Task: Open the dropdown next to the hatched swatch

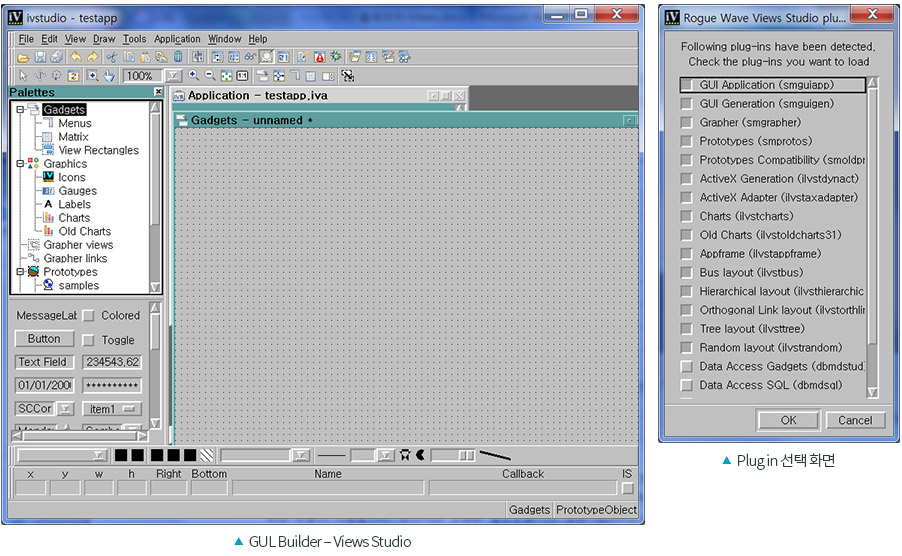Action: 301,455
